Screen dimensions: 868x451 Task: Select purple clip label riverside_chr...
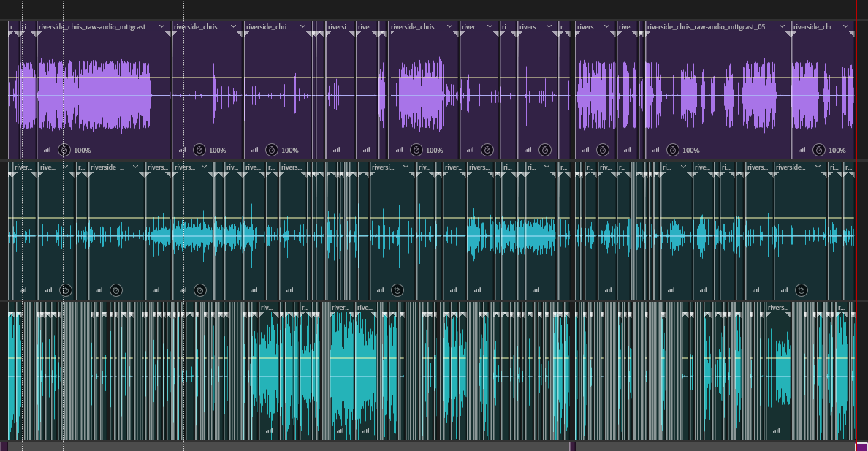click(815, 26)
